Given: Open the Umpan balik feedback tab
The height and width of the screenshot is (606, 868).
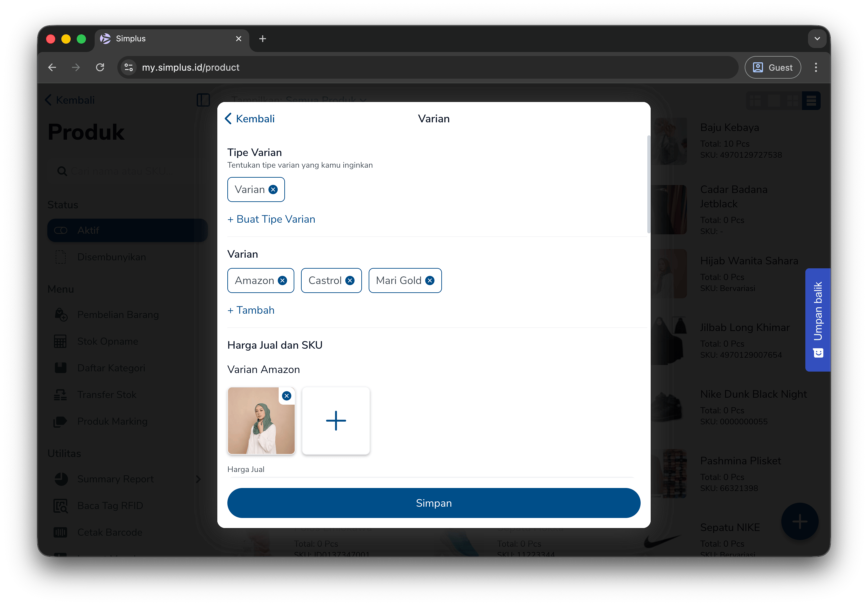Looking at the screenshot, I should [x=818, y=320].
